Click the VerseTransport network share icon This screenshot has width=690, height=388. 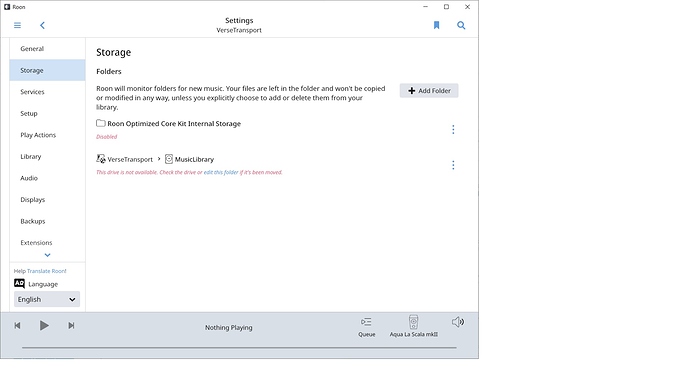click(101, 159)
